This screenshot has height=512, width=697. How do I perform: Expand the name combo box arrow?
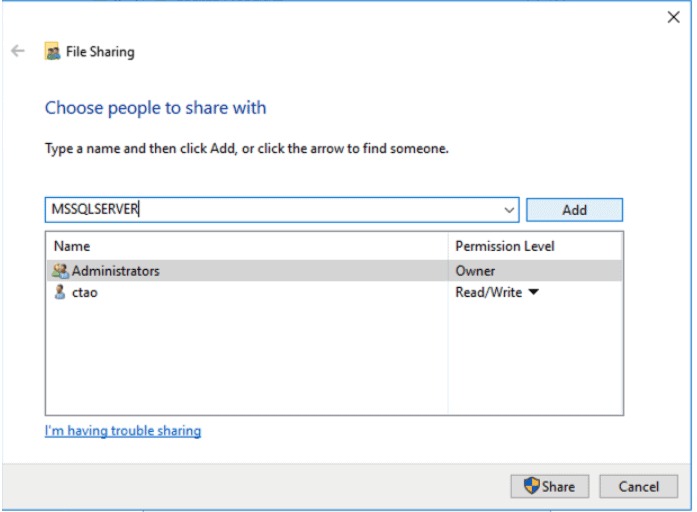509,210
